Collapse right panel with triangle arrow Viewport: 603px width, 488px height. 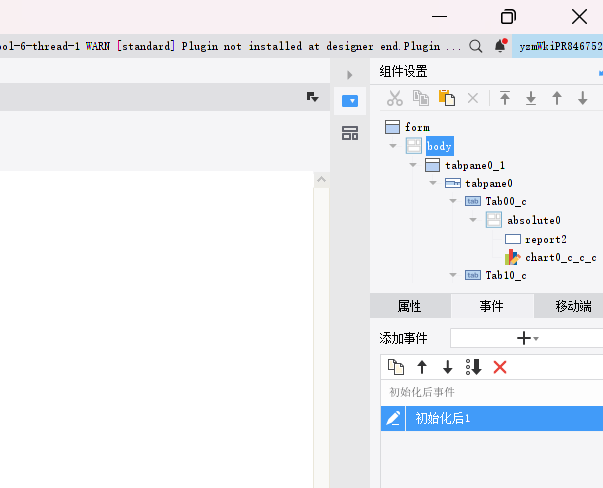click(350, 75)
